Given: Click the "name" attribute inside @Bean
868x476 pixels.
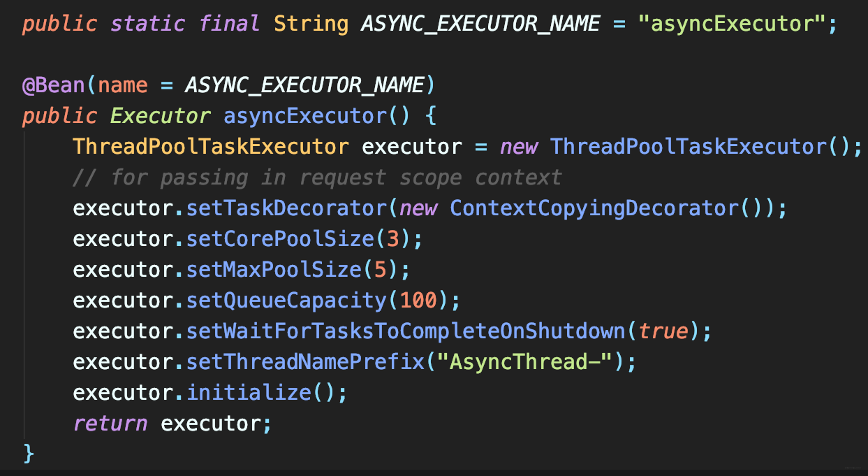Looking at the screenshot, I should (x=123, y=85).
